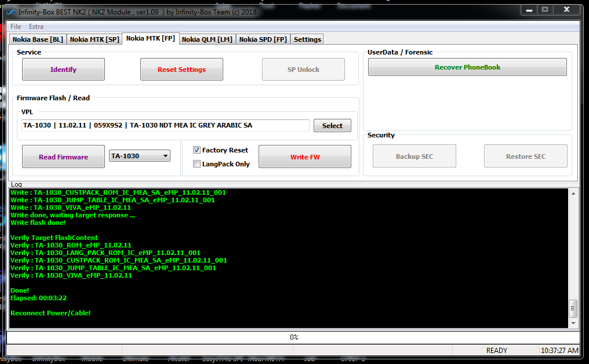Select the Nokia MTK [FP] tab
This screenshot has height=364, width=589.
pyautogui.click(x=151, y=38)
